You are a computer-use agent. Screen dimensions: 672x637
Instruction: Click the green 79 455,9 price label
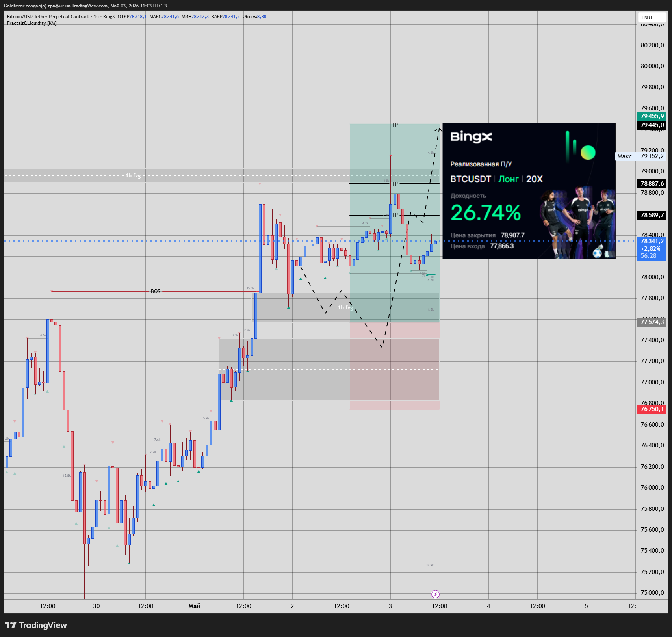[652, 116]
